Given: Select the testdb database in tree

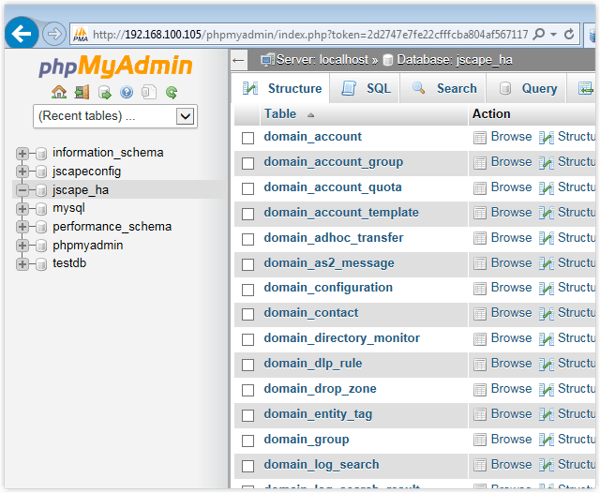Looking at the screenshot, I should point(69,263).
